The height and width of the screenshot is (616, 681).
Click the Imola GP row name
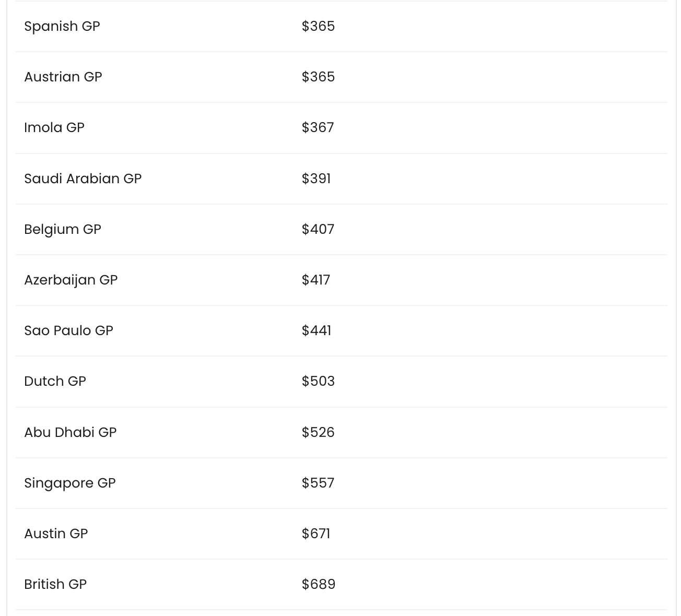coord(54,127)
